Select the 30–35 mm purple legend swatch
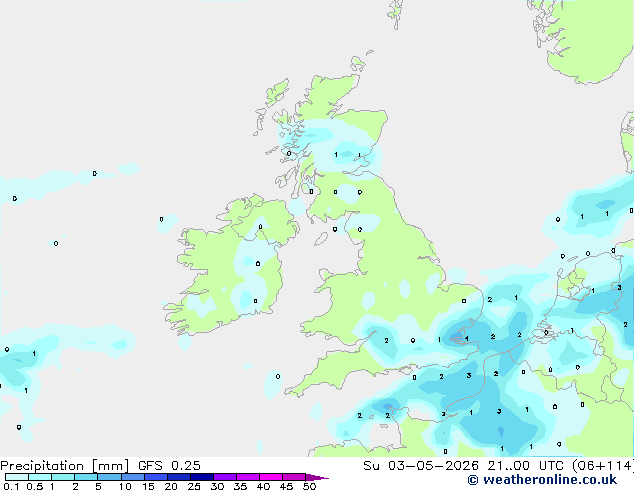The height and width of the screenshot is (490, 634). pos(225,477)
